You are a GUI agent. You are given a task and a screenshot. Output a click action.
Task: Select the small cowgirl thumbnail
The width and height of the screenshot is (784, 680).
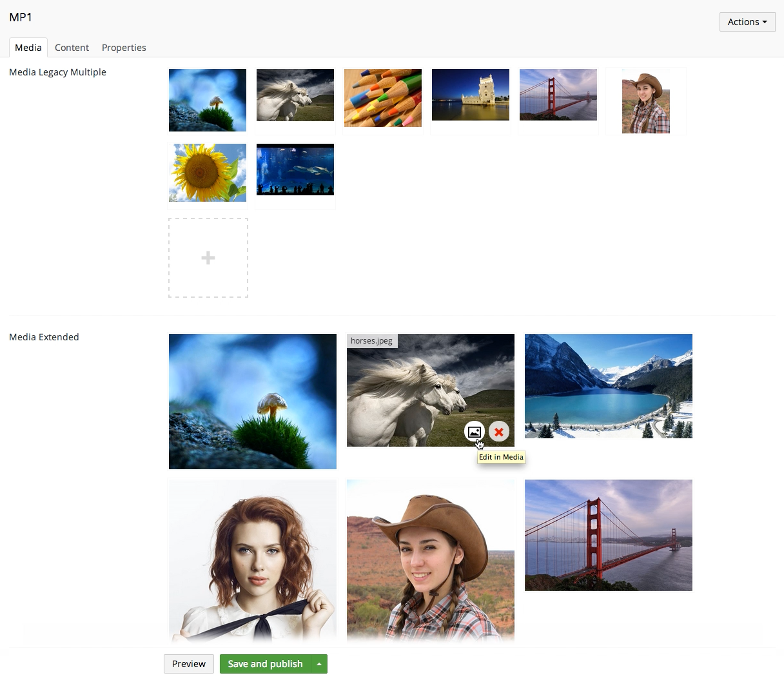[x=646, y=101]
